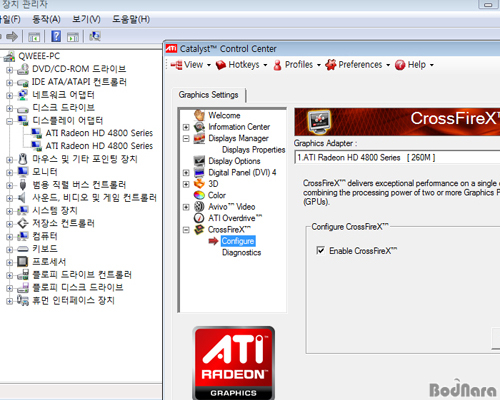The width and height of the screenshot is (500, 400).
Task: Open Device Manager 동작(A) menu
Action: (x=46, y=19)
